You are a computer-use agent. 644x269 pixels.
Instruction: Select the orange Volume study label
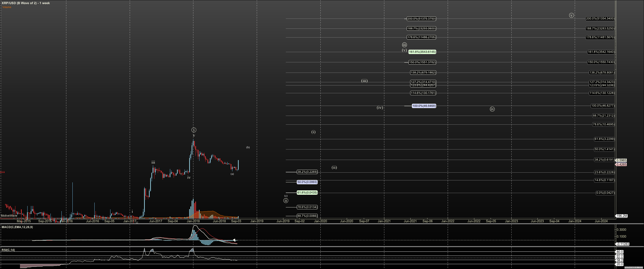coord(7,7)
